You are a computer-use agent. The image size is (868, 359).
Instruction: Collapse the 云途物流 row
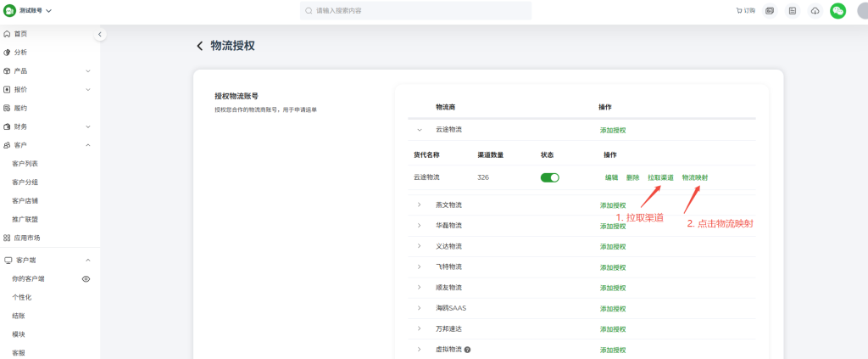419,130
